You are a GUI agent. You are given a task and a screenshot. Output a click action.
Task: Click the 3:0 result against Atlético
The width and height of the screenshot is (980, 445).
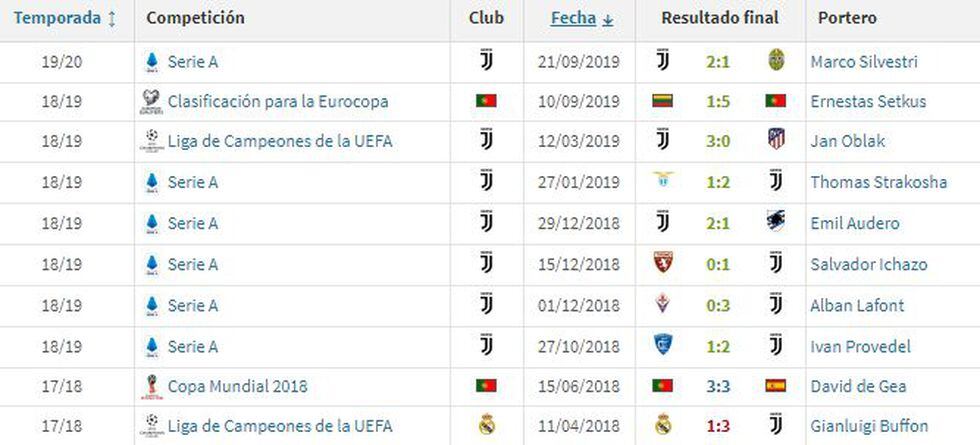718,142
